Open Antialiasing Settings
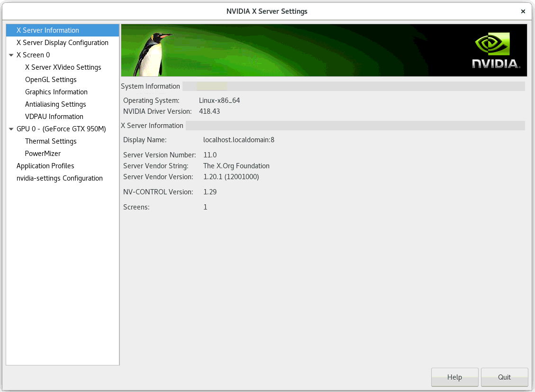Image resolution: width=535 pixels, height=392 pixels. 55,104
